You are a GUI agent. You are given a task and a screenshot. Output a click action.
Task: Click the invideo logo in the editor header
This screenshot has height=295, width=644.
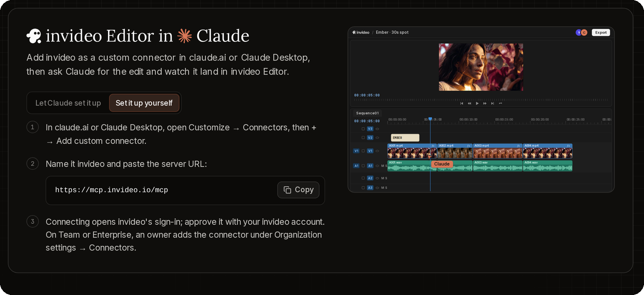pyautogui.click(x=361, y=33)
